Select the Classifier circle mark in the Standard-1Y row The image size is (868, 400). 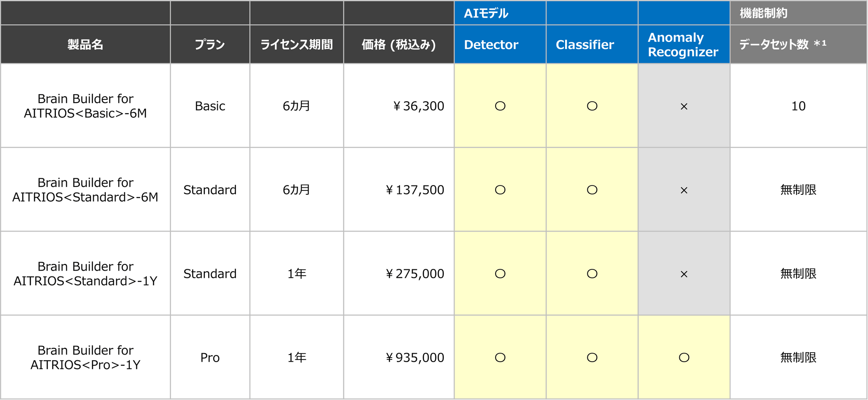click(592, 274)
